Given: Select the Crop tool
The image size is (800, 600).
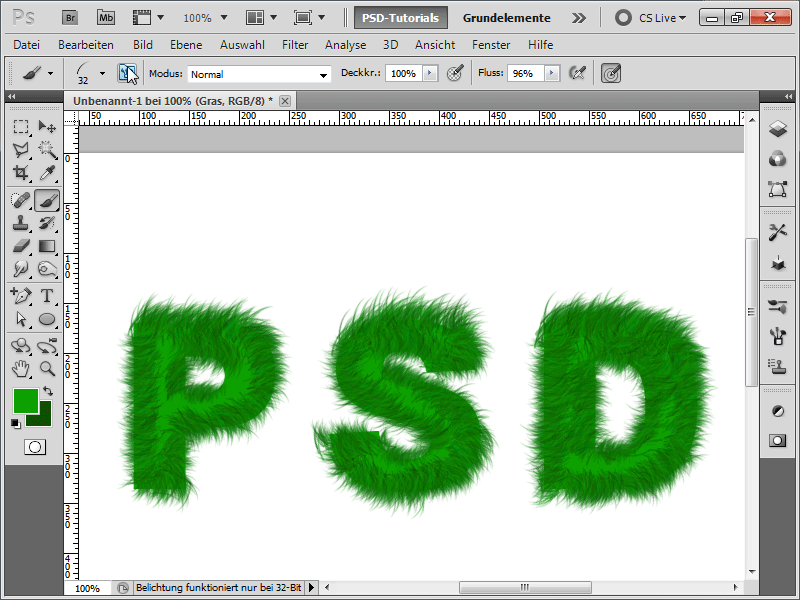Looking at the screenshot, I should (x=21, y=172).
